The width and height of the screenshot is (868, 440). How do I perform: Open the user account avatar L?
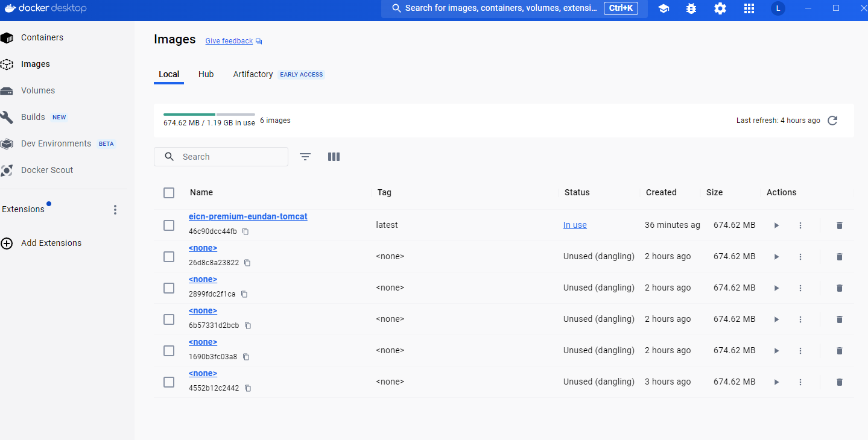click(778, 8)
